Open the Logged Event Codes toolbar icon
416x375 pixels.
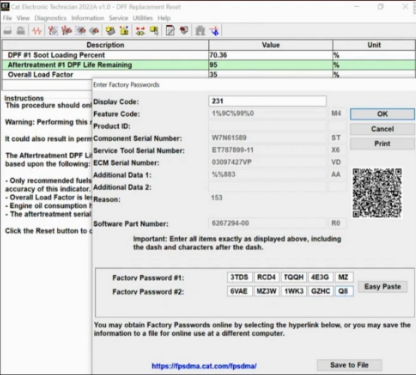point(94,31)
